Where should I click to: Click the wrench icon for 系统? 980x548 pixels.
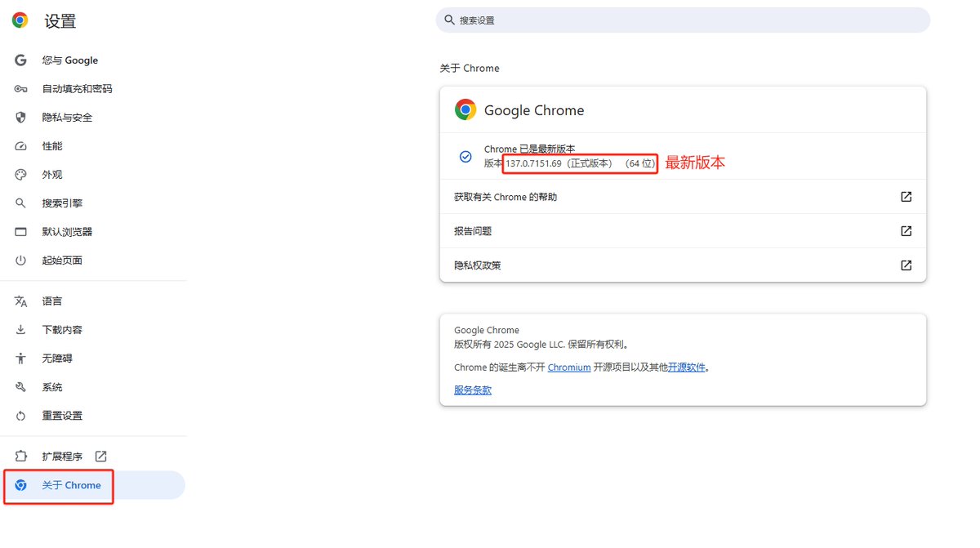click(21, 387)
